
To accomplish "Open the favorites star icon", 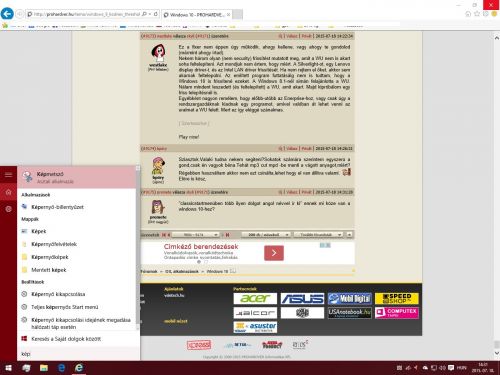I will tap(477, 14).
